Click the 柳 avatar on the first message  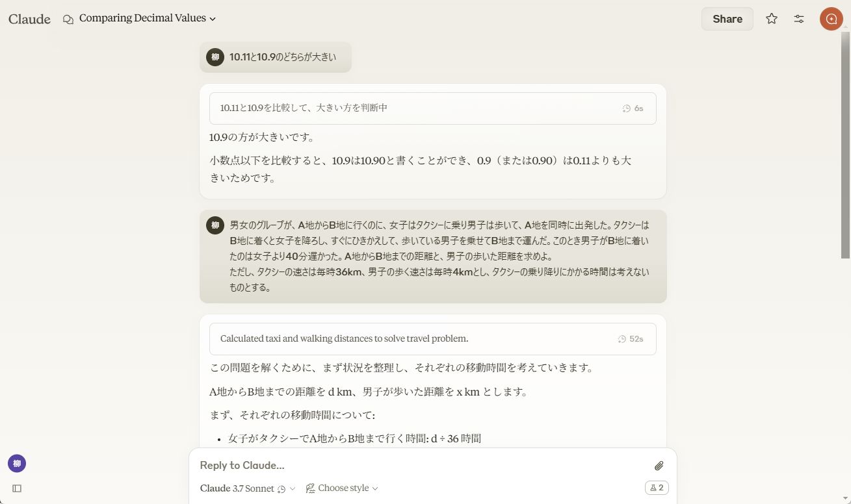tap(215, 57)
